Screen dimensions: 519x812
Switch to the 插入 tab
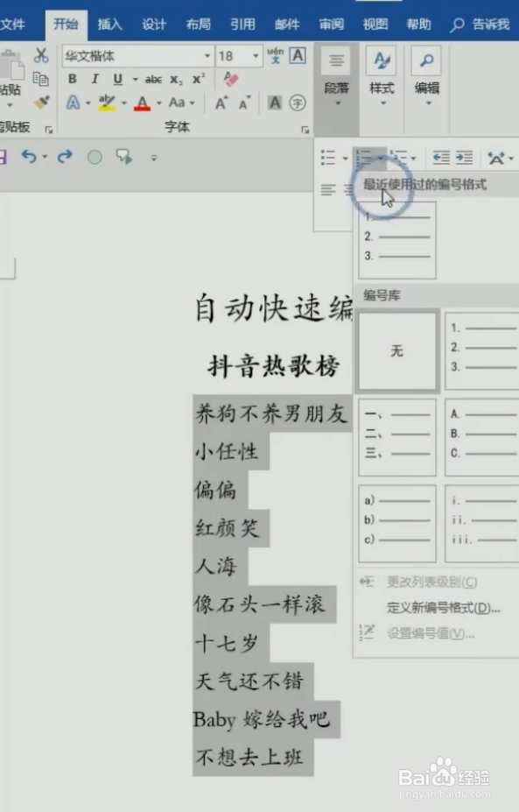point(109,25)
